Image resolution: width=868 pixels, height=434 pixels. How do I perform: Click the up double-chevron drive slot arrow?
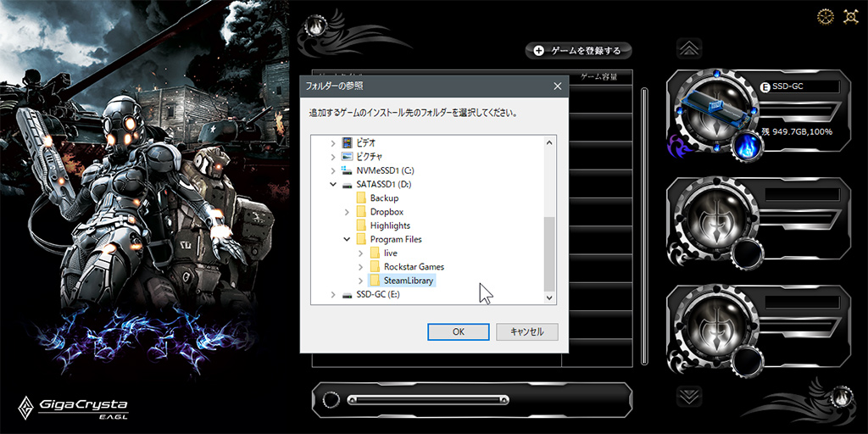pos(689,48)
